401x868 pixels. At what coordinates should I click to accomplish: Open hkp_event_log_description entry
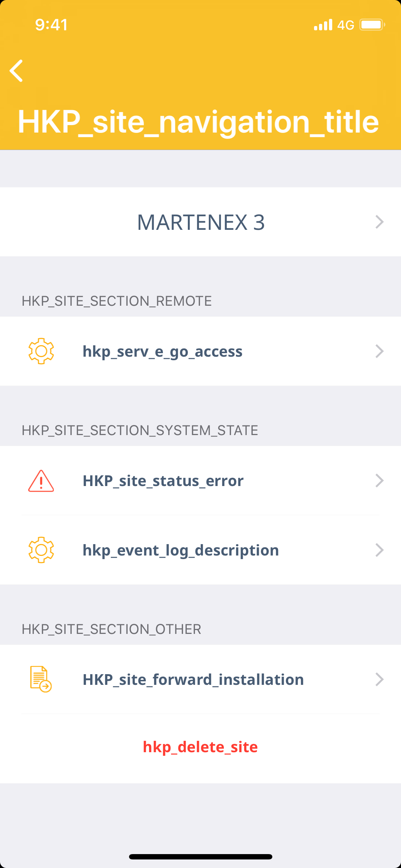click(181, 551)
